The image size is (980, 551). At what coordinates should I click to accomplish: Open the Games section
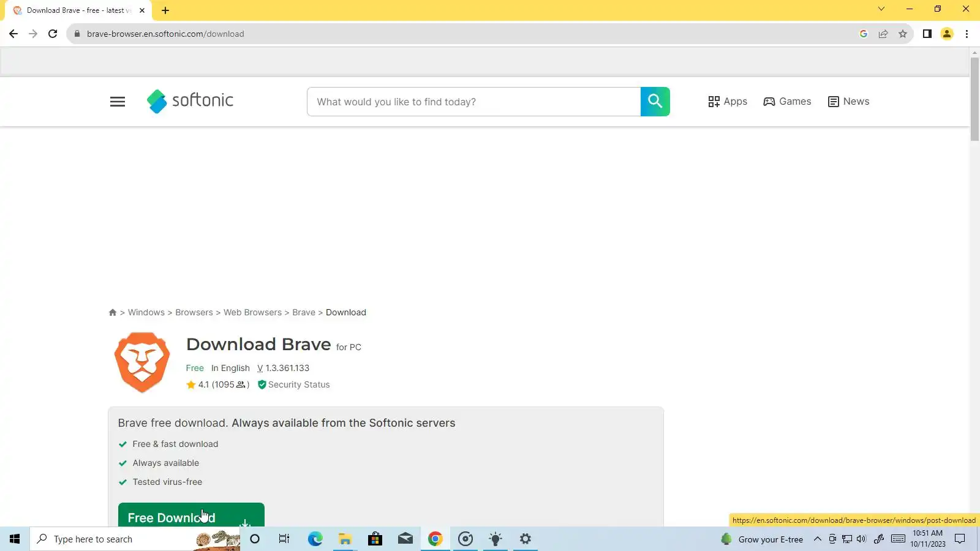787,102
